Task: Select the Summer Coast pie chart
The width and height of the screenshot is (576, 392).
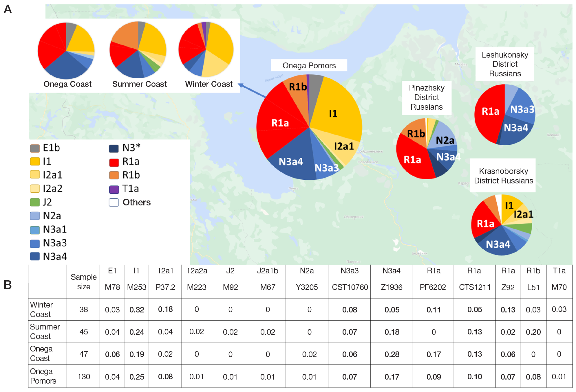Action: (x=138, y=50)
